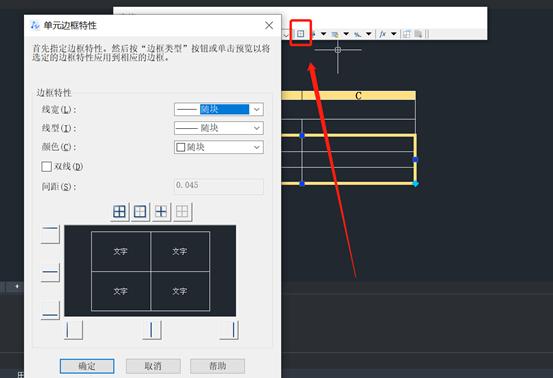Viewport: 553px width, 378px height.
Task: Apply the no borders type button
Action: click(x=182, y=212)
